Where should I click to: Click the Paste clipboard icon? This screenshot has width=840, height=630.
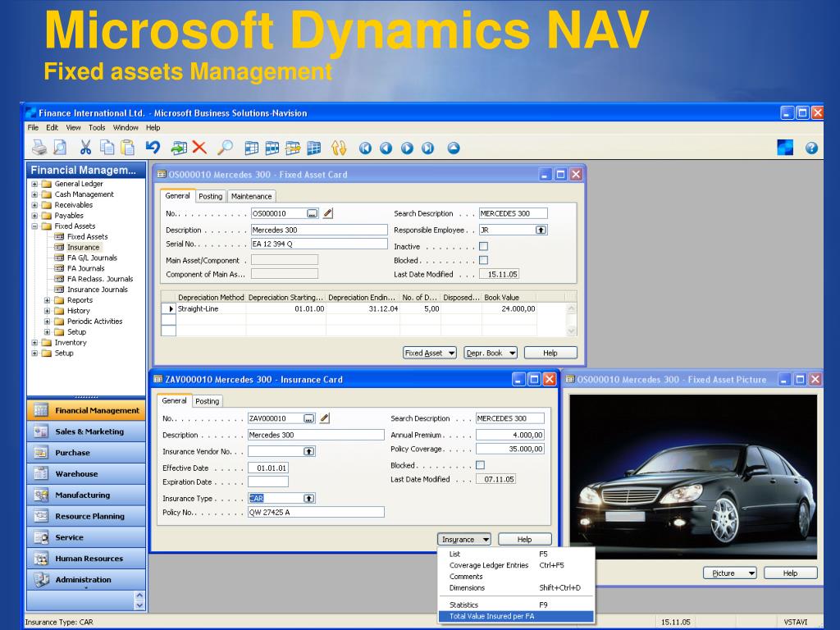coord(127,148)
